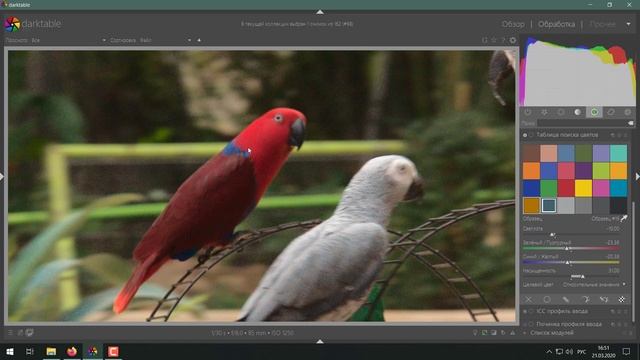Show only active modules group

[x=528, y=112]
